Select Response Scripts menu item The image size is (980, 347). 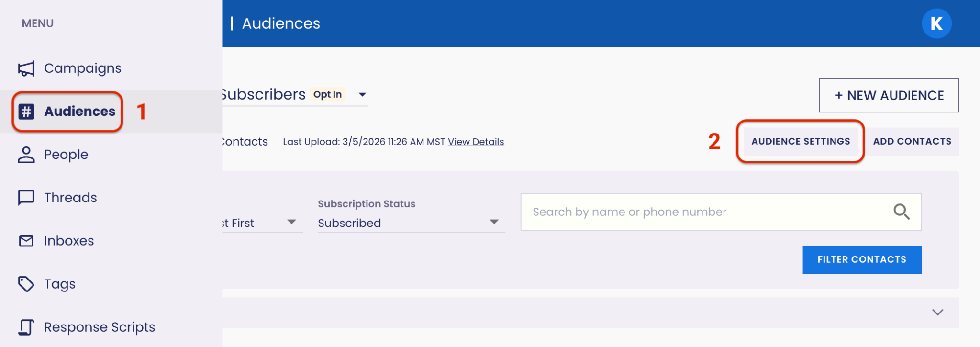[x=100, y=327]
